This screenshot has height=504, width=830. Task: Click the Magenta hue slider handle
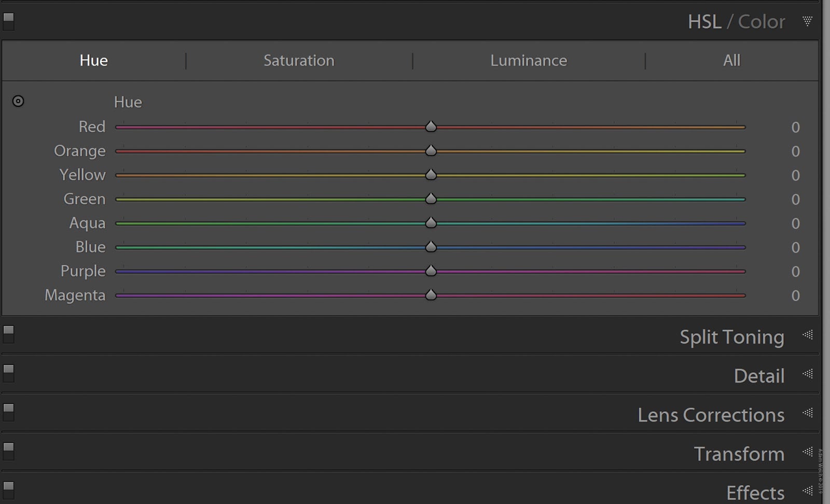pos(431,295)
